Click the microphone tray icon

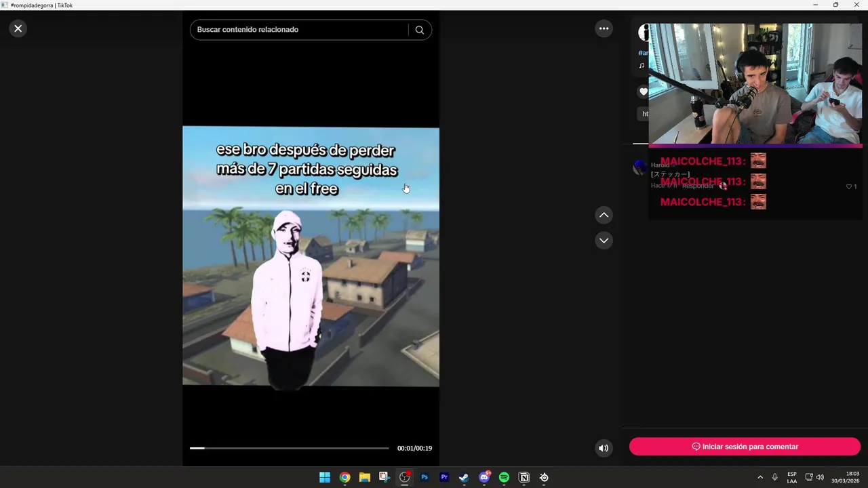tap(774, 477)
